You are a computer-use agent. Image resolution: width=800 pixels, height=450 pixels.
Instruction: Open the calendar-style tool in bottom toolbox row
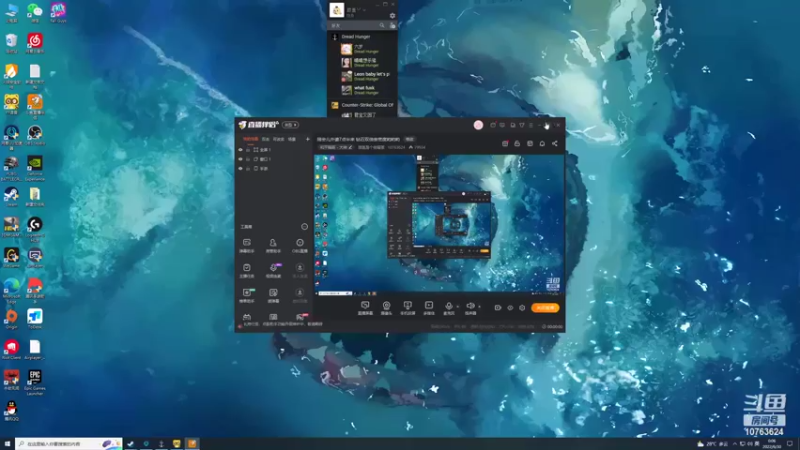click(x=247, y=318)
